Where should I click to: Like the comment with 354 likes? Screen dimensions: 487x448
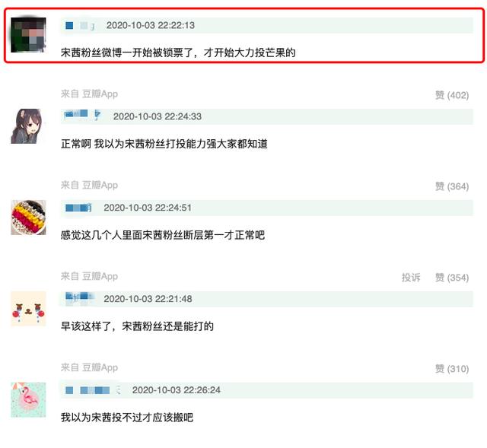click(x=452, y=278)
